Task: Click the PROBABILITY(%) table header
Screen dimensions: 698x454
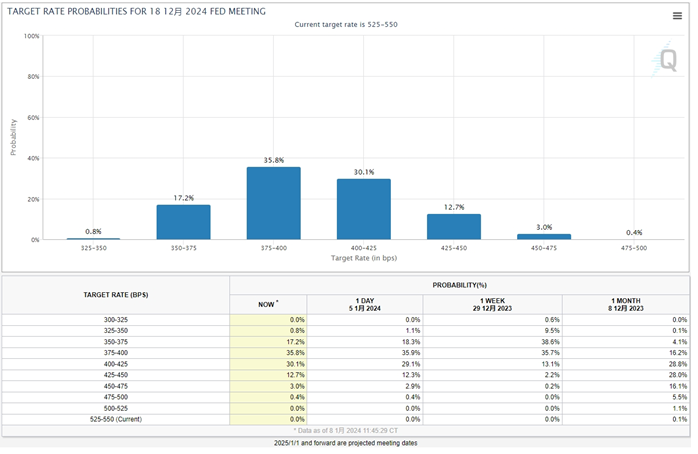Action: pos(460,284)
